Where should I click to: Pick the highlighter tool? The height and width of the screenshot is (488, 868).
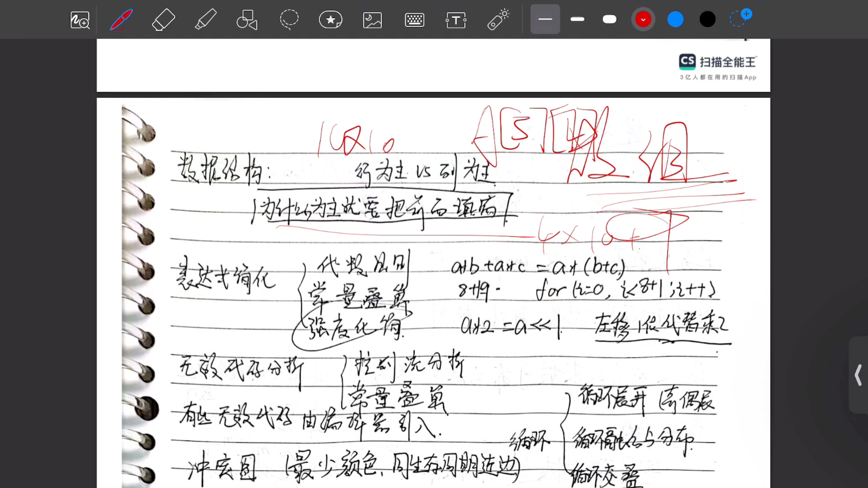[206, 20]
